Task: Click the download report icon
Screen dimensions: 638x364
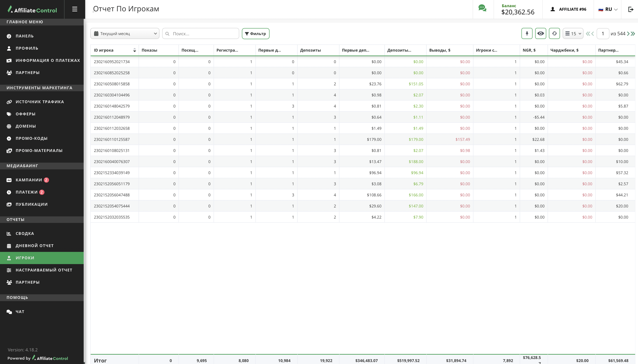Action: 527,34
